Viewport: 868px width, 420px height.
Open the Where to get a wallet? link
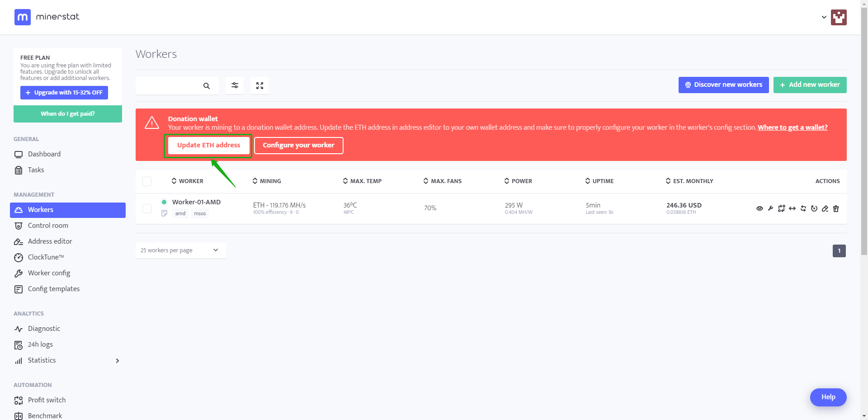(793, 127)
